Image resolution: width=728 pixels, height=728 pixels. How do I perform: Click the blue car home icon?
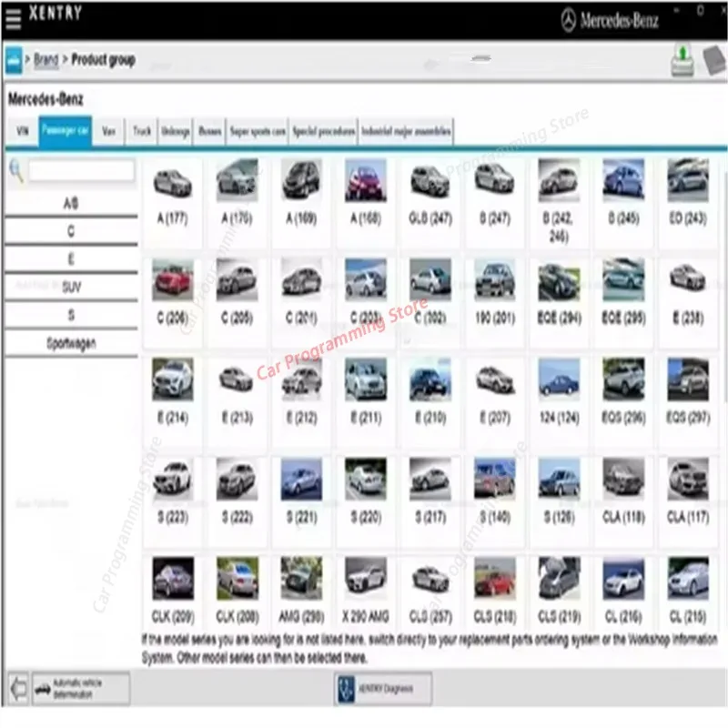coord(14,60)
